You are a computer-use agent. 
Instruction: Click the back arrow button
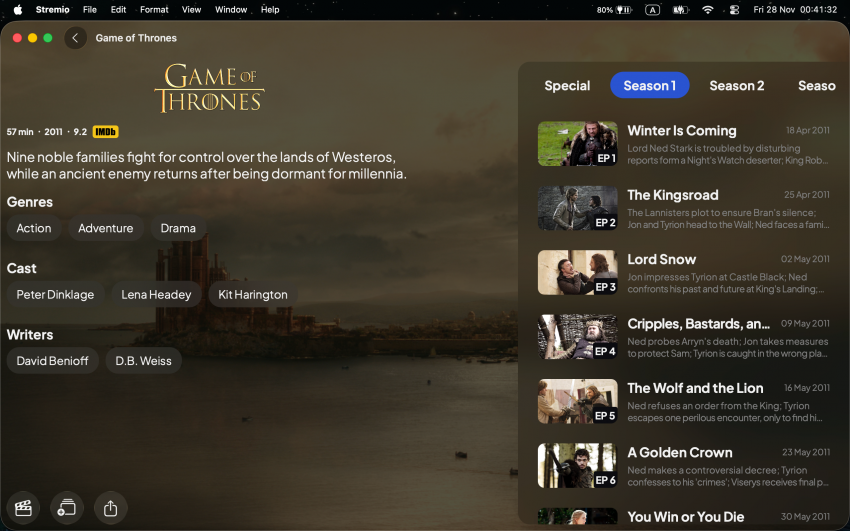[75, 38]
